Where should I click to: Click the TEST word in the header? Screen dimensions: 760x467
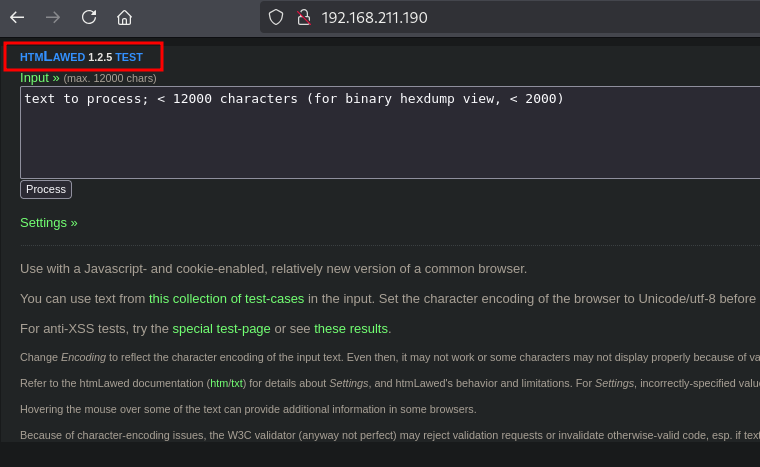point(129,57)
